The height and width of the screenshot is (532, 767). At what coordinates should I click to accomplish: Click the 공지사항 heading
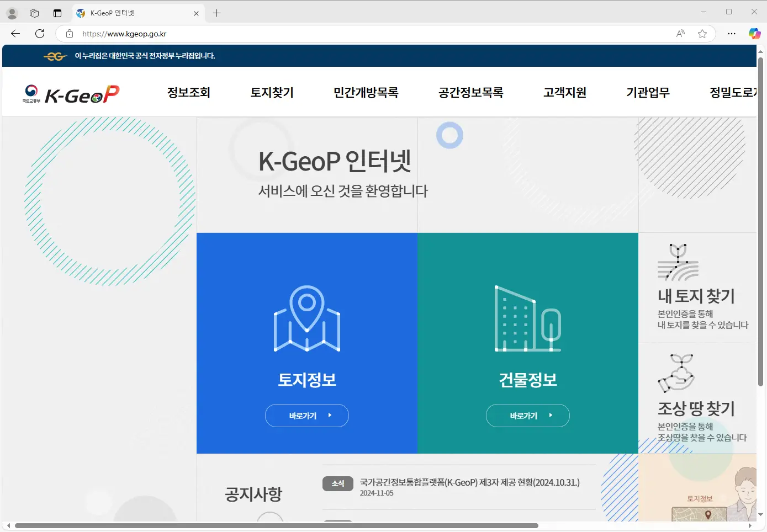tap(253, 494)
